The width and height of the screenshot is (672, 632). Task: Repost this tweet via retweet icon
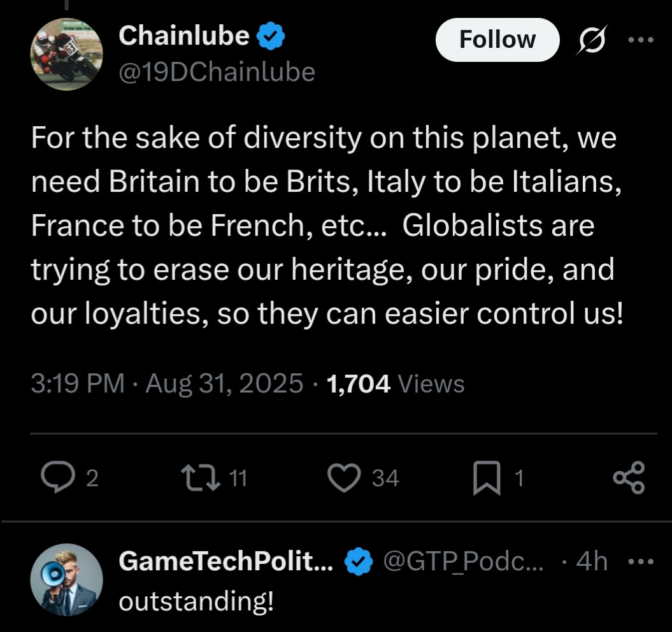199,477
